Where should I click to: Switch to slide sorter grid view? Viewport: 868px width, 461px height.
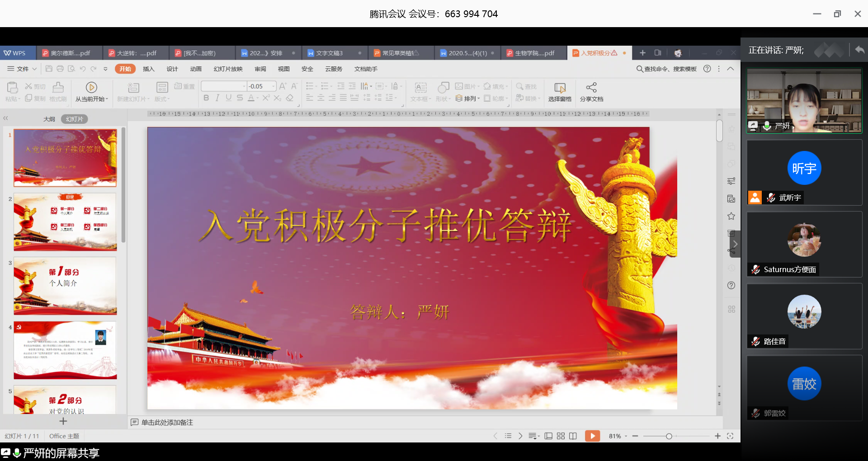coord(561,436)
